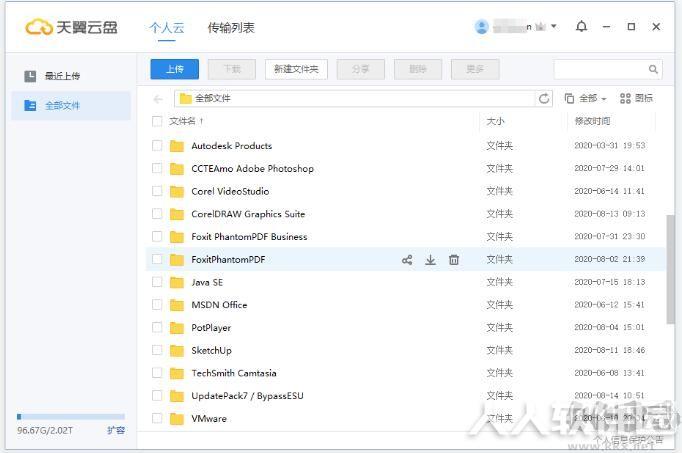The image size is (682, 453).
Task: Open the account dropdown arrow
Action: click(x=554, y=27)
